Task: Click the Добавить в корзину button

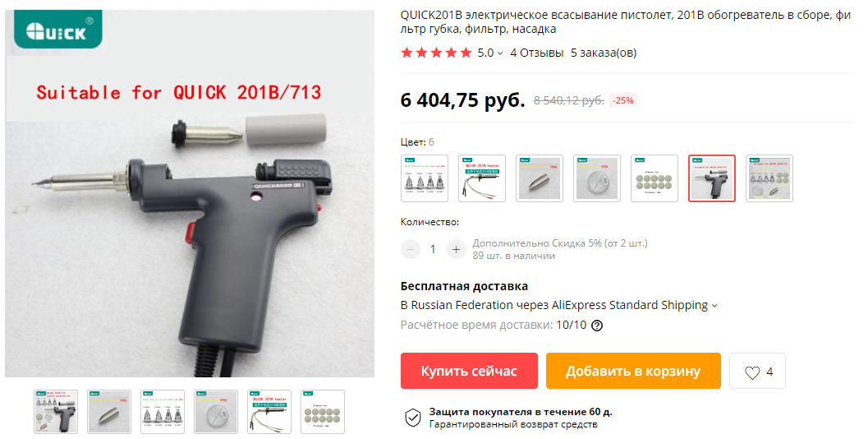Action: coord(633,371)
